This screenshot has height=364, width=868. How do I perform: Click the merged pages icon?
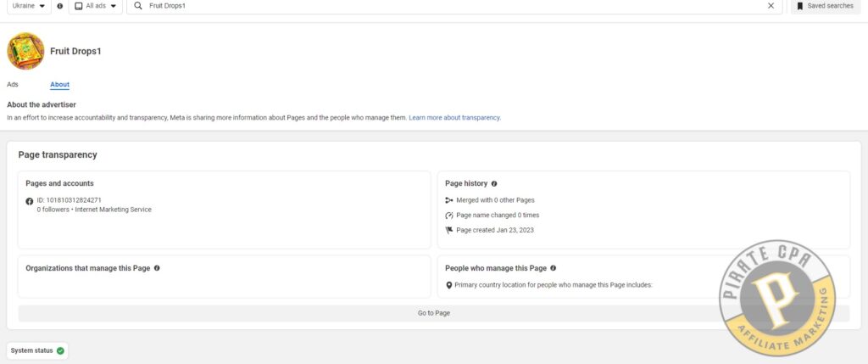(x=449, y=200)
